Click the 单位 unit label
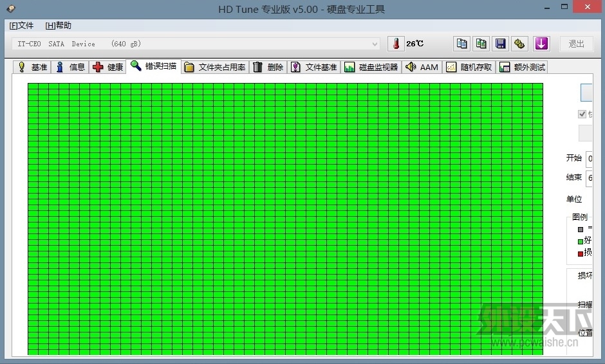The height and width of the screenshot is (364, 605). (x=573, y=199)
